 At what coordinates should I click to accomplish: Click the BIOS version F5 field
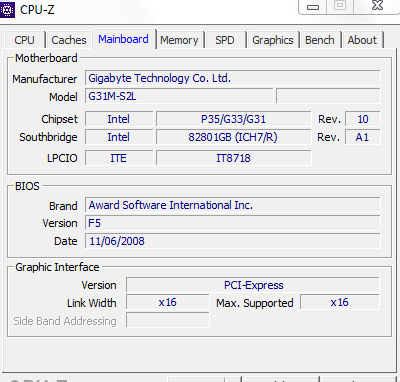tap(232, 223)
